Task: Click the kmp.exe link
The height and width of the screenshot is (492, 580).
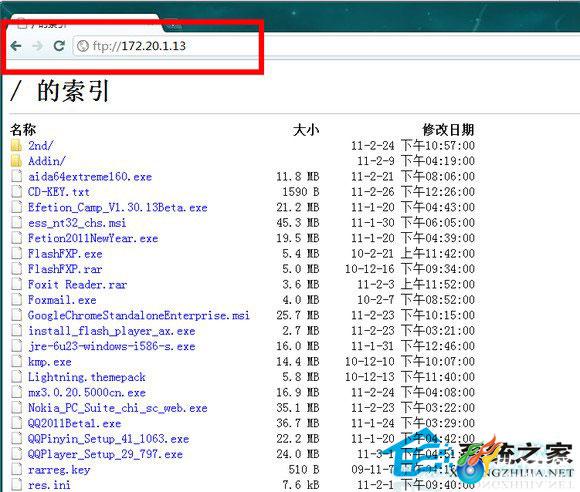Action: coord(50,362)
